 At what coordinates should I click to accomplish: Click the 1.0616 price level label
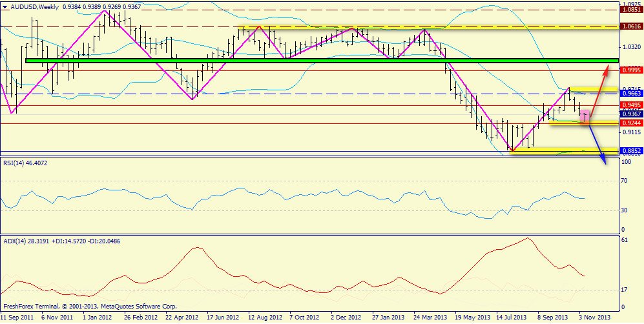pos(631,26)
